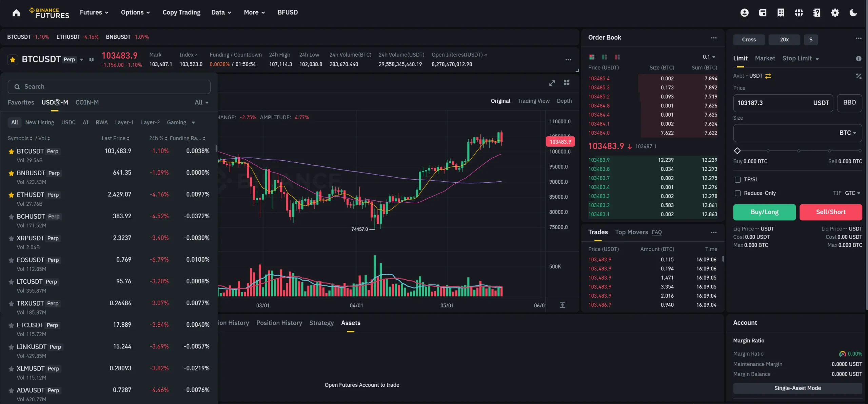Click the transfer arrows next to Avbl USDT

click(x=768, y=76)
